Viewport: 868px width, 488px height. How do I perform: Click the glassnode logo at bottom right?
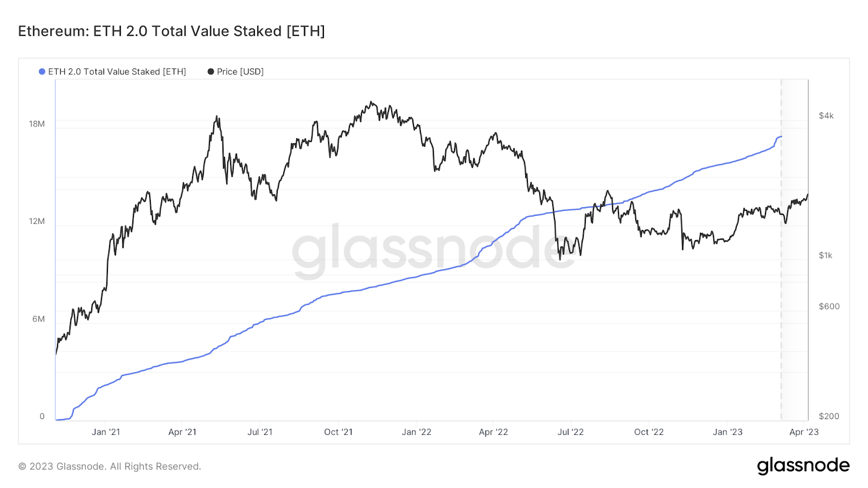tap(803, 466)
